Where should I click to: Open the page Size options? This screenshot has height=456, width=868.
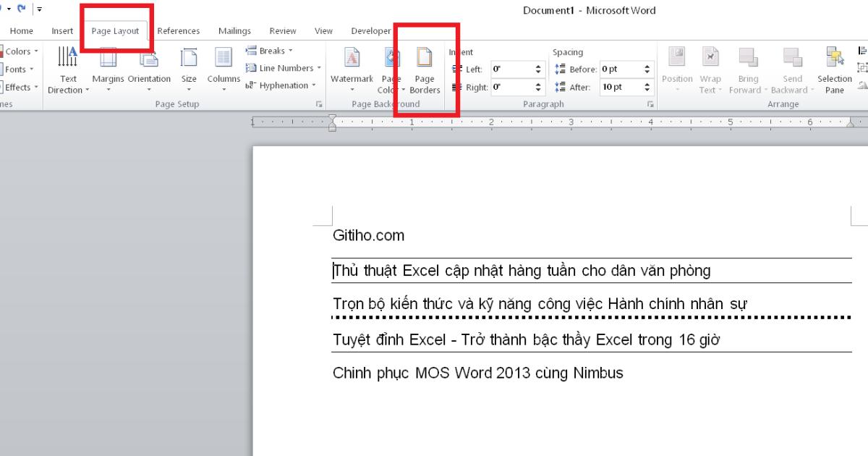(x=189, y=70)
